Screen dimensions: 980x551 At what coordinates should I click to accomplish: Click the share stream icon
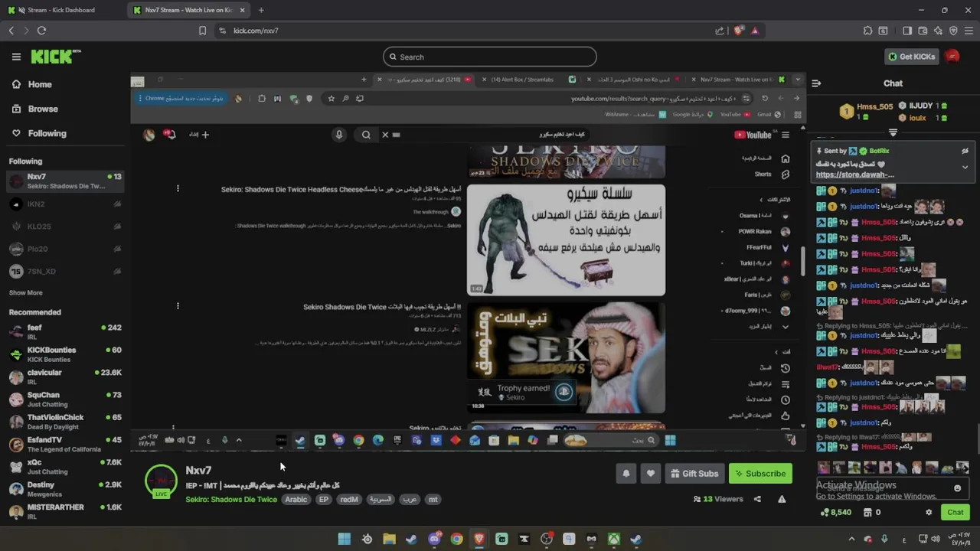click(x=757, y=499)
